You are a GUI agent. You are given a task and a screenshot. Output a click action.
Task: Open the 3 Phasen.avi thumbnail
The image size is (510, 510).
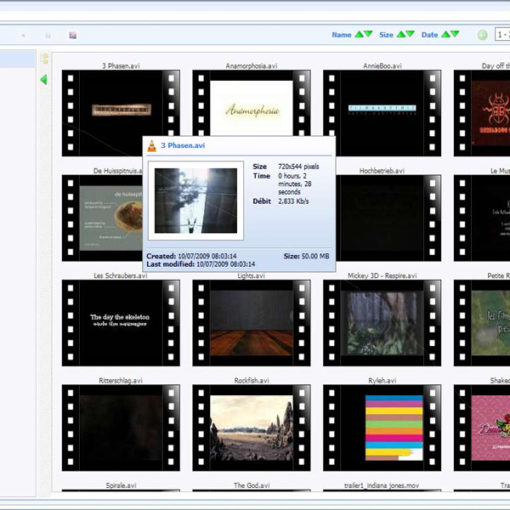[x=121, y=113]
